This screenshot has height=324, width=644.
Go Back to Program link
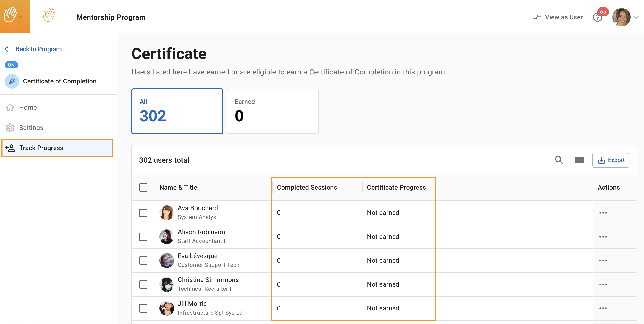coord(38,49)
